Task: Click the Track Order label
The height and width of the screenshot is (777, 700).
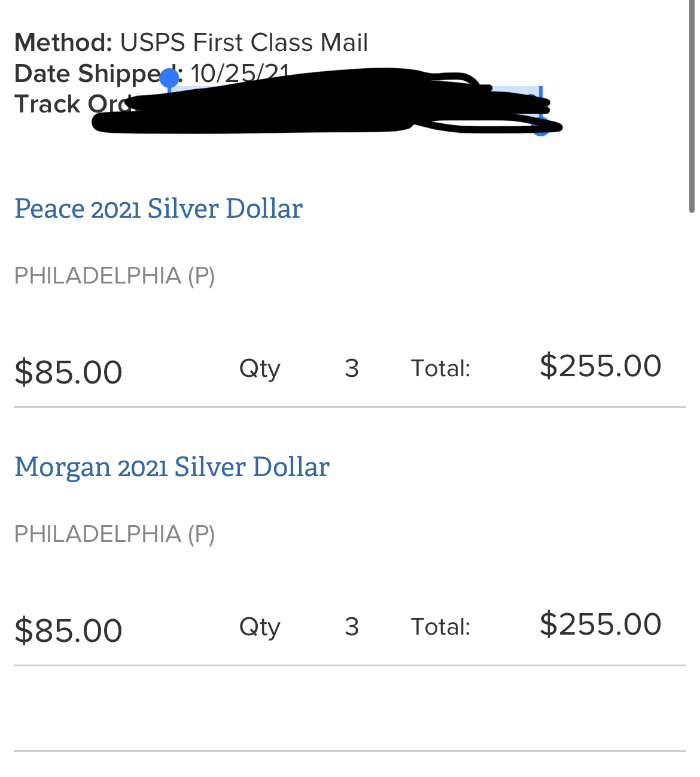Action: [x=73, y=104]
